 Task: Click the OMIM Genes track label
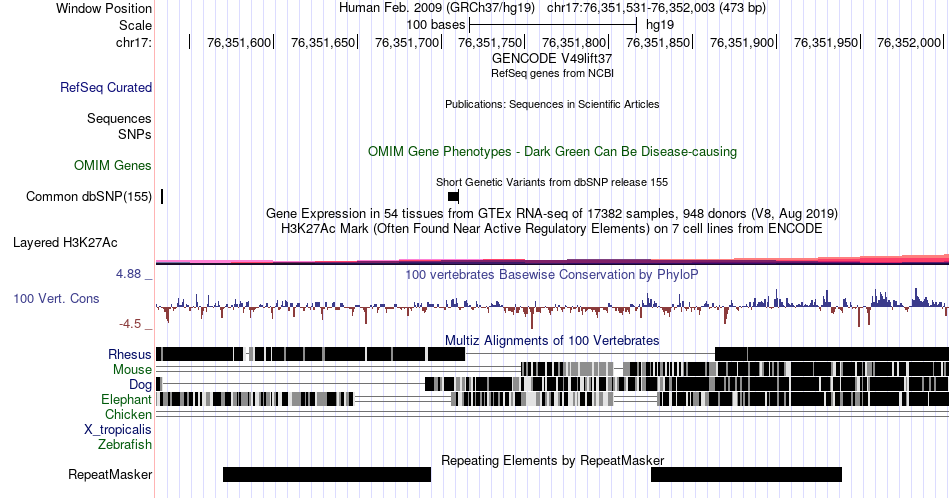[x=113, y=165]
